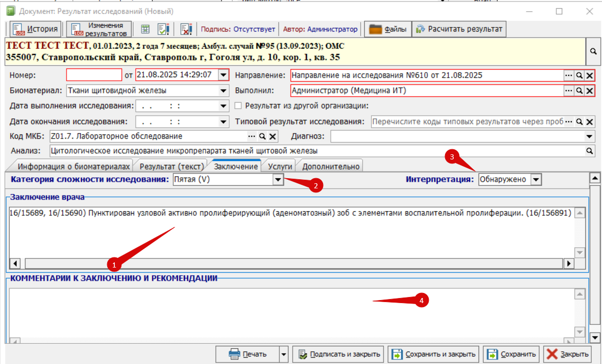Click the green table grid toolbar icon
This screenshot has height=364, width=602.
(145, 29)
